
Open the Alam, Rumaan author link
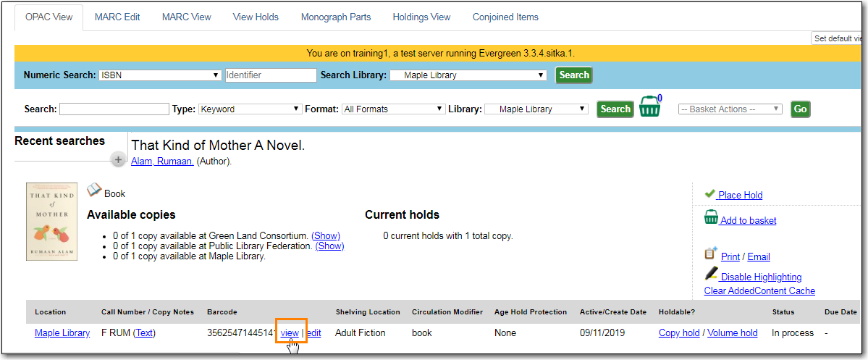click(x=162, y=162)
